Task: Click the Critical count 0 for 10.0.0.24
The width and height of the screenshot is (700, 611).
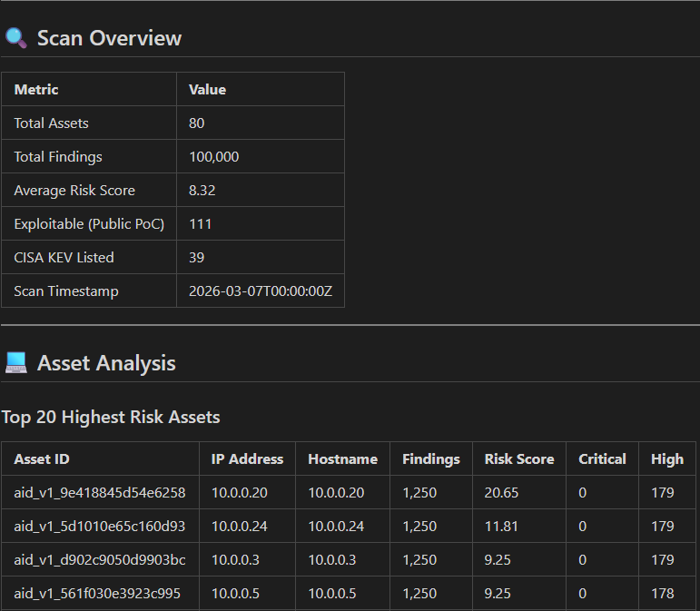Action: pyautogui.click(x=583, y=527)
